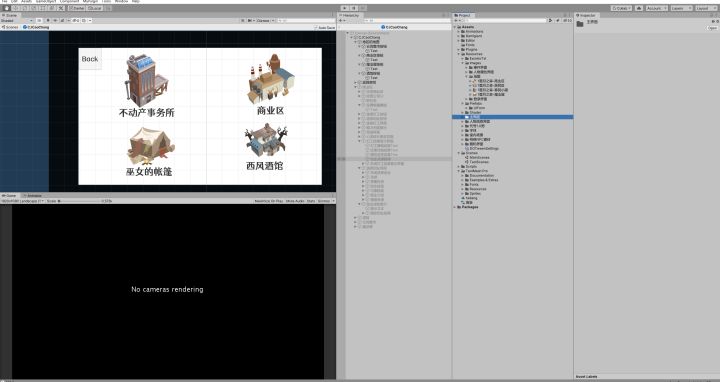Image resolution: width=720 pixels, height=382 pixels.
Task: Toggle the Center pivot mode button
Action: click(x=77, y=8)
